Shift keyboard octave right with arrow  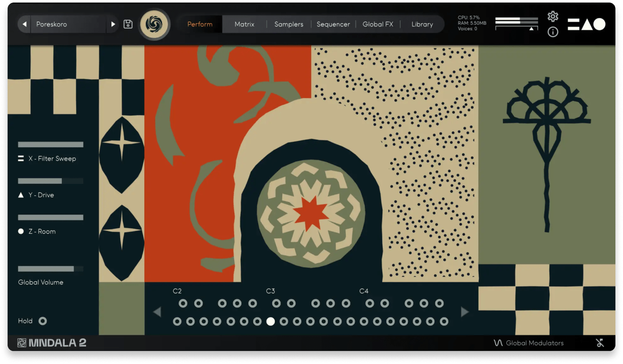coord(465,312)
